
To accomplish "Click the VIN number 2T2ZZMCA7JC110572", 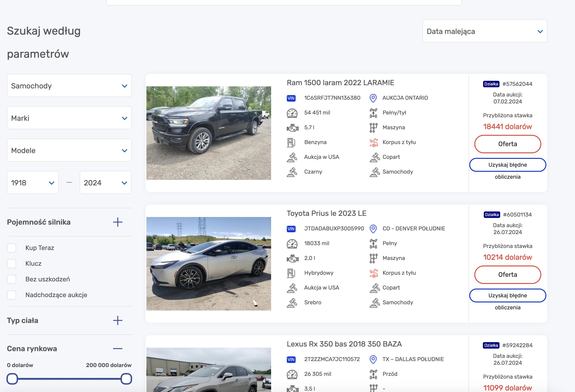I will [332, 359].
